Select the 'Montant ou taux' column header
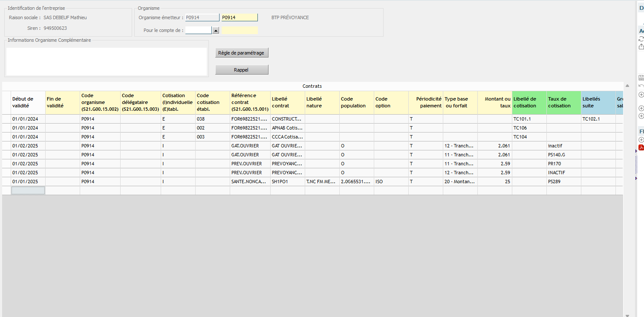644x317 pixels. tap(494, 102)
